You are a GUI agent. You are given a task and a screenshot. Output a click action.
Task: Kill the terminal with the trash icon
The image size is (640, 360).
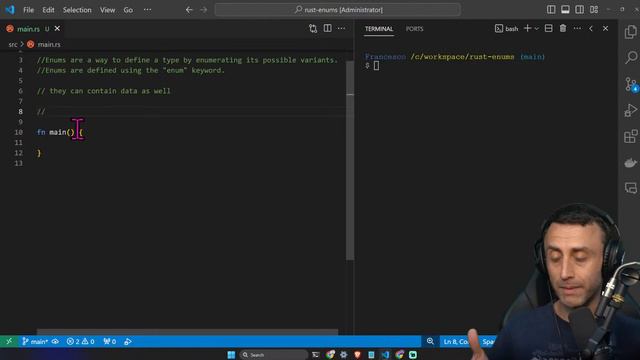[563, 28]
